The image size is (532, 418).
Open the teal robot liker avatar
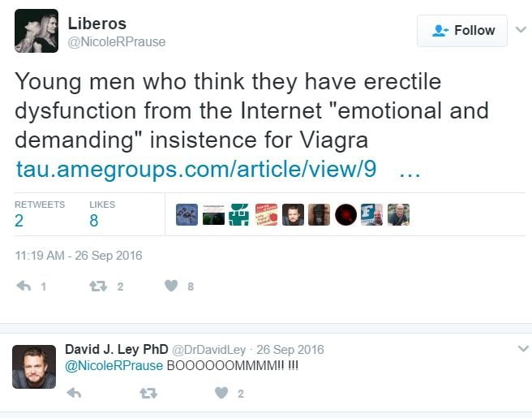pyautogui.click(x=239, y=214)
